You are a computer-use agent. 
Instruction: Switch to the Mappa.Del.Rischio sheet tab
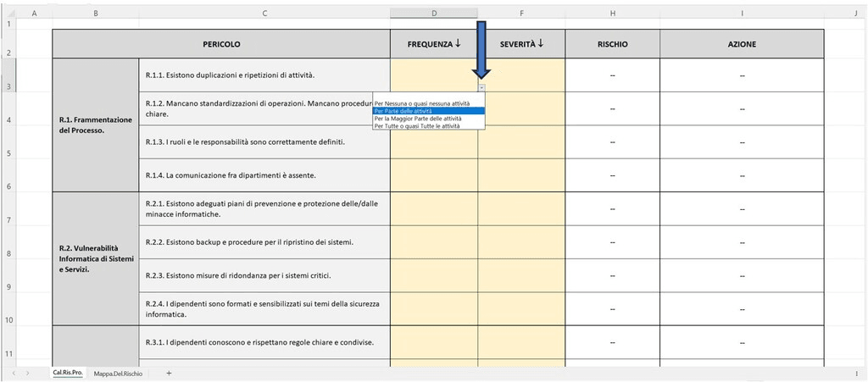(x=118, y=373)
